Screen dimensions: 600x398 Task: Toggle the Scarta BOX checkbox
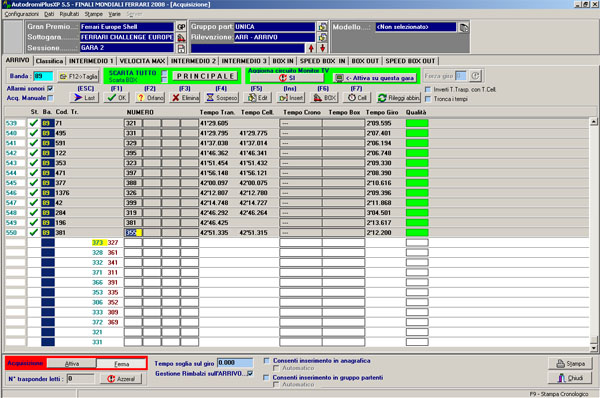pos(164,80)
